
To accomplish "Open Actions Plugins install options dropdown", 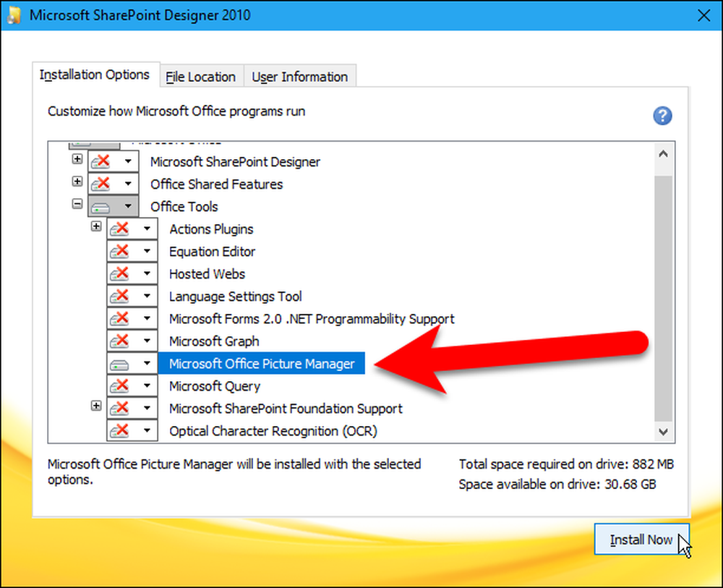I will point(147,229).
